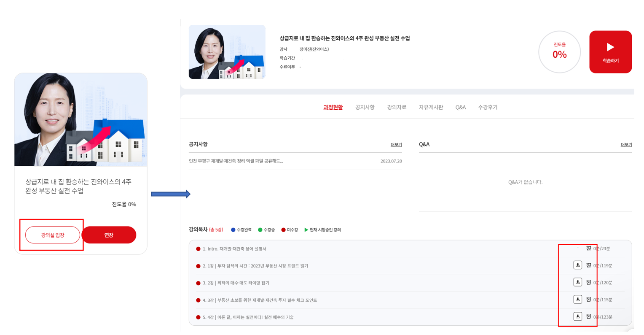The width and height of the screenshot is (644, 335).
Task: Click clock icon beside 0분/119분
Action: tap(589, 265)
